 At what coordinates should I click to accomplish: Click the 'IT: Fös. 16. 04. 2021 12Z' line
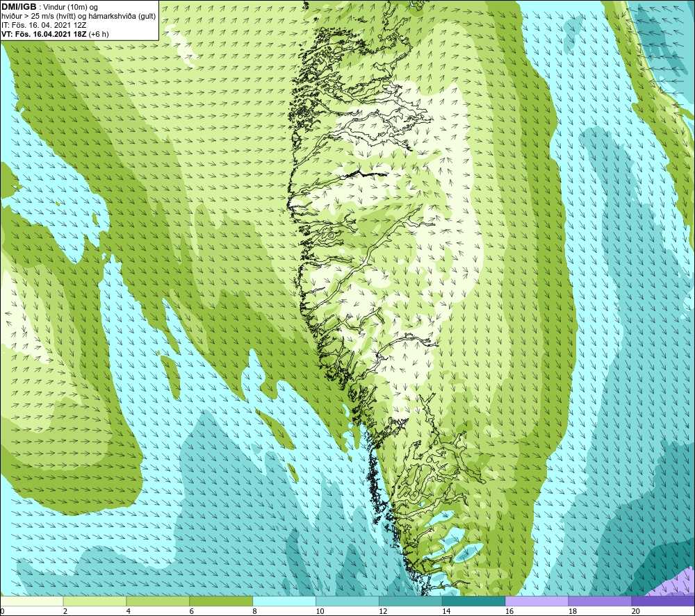[x=43, y=25]
